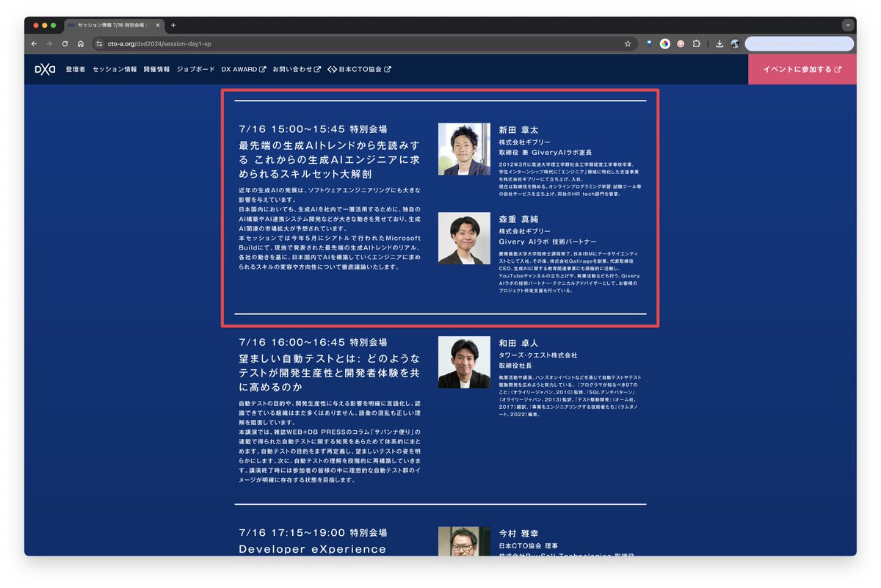Go back to the previous page
Screen dimensions: 881x588
(35, 44)
